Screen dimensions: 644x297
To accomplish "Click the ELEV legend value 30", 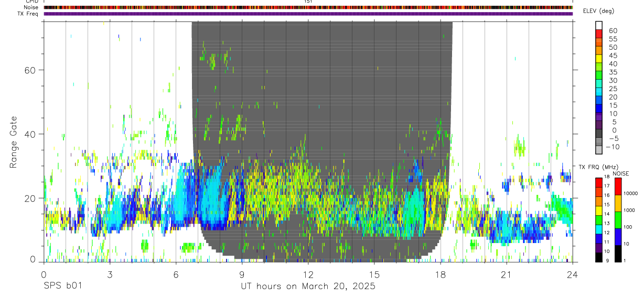I will [613, 81].
